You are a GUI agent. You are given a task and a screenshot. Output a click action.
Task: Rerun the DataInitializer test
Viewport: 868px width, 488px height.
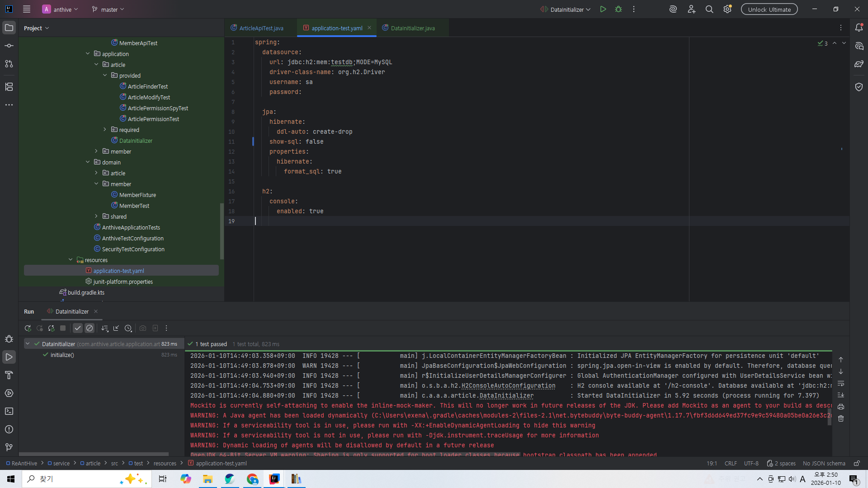[x=28, y=328]
